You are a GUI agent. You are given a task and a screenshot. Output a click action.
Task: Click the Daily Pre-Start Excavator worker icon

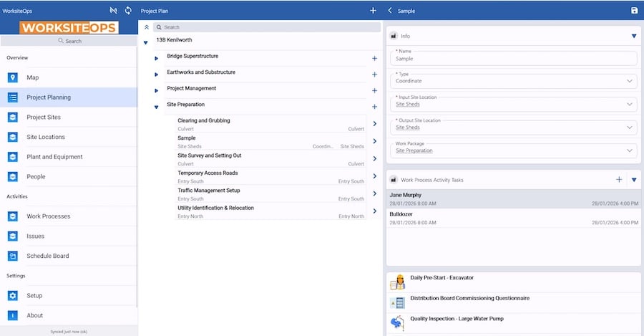coord(397,282)
